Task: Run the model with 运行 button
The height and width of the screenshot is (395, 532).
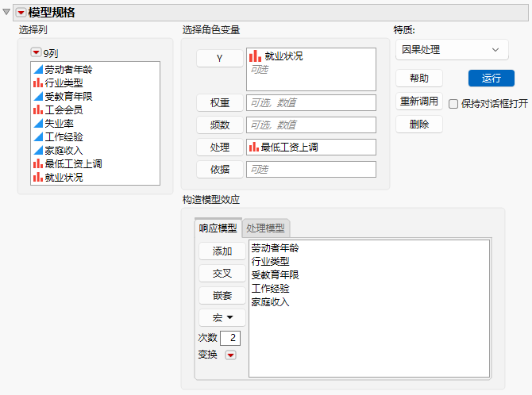Action: pyautogui.click(x=492, y=79)
